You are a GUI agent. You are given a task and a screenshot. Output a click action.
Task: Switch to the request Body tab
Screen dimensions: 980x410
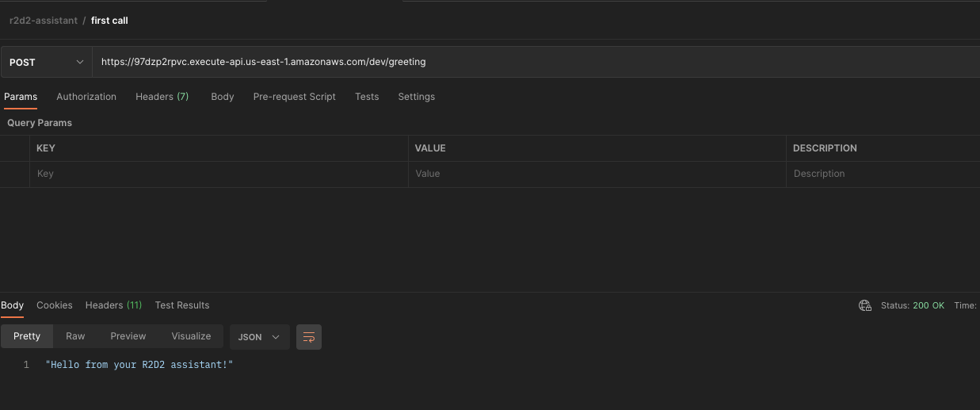(222, 97)
